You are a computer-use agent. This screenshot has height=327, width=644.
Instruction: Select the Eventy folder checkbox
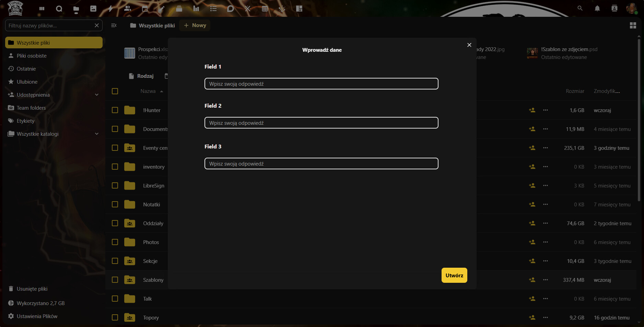(115, 148)
